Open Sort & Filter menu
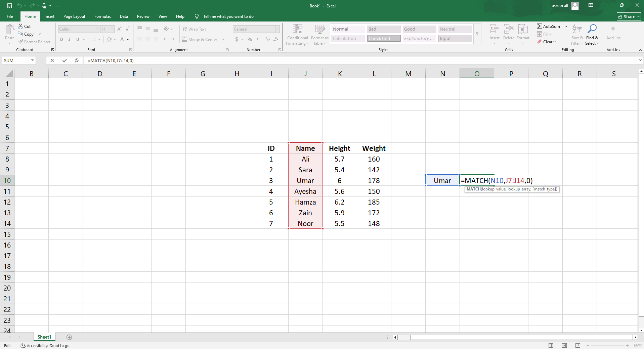Screen dimensions: 644x349 577,35
